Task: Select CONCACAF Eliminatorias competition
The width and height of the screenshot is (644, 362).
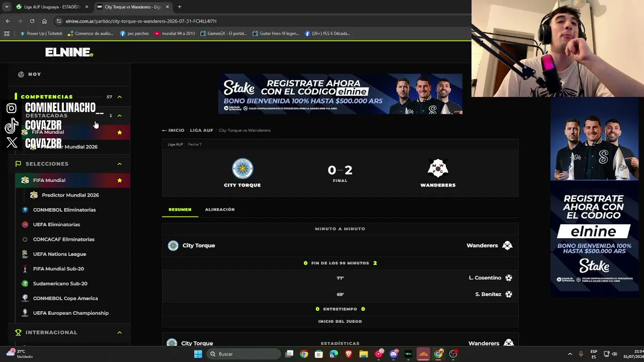Action: click(x=64, y=239)
